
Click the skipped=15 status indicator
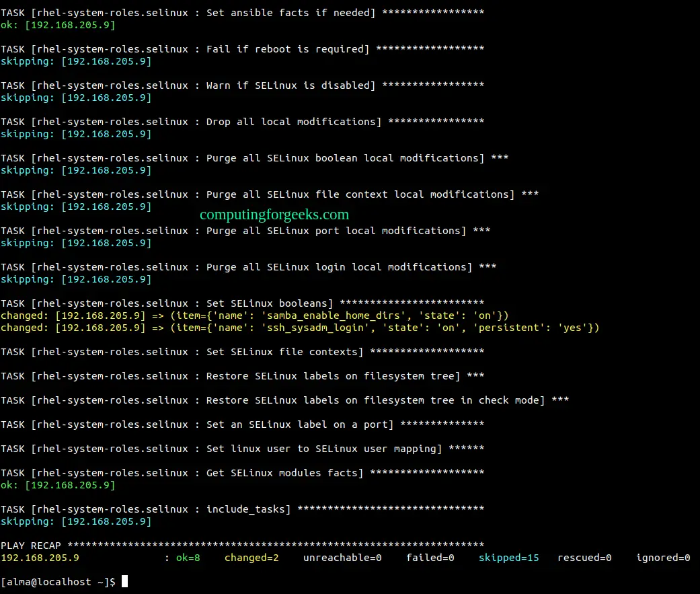(x=509, y=557)
